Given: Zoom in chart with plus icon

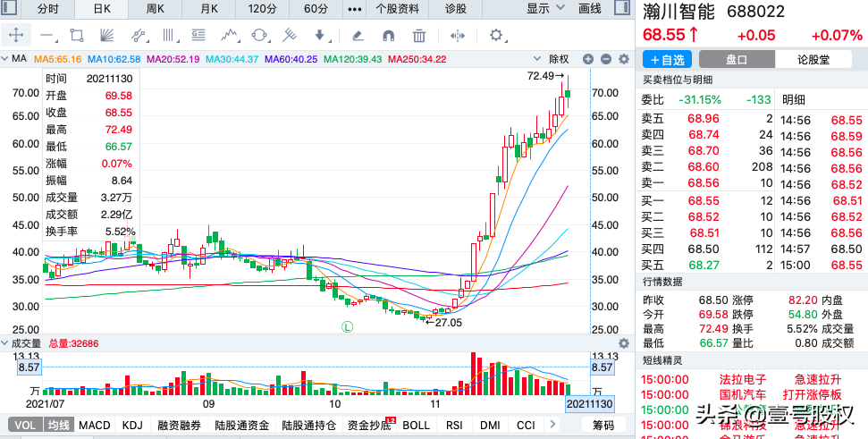Looking at the screenshot, I should tap(588, 59).
